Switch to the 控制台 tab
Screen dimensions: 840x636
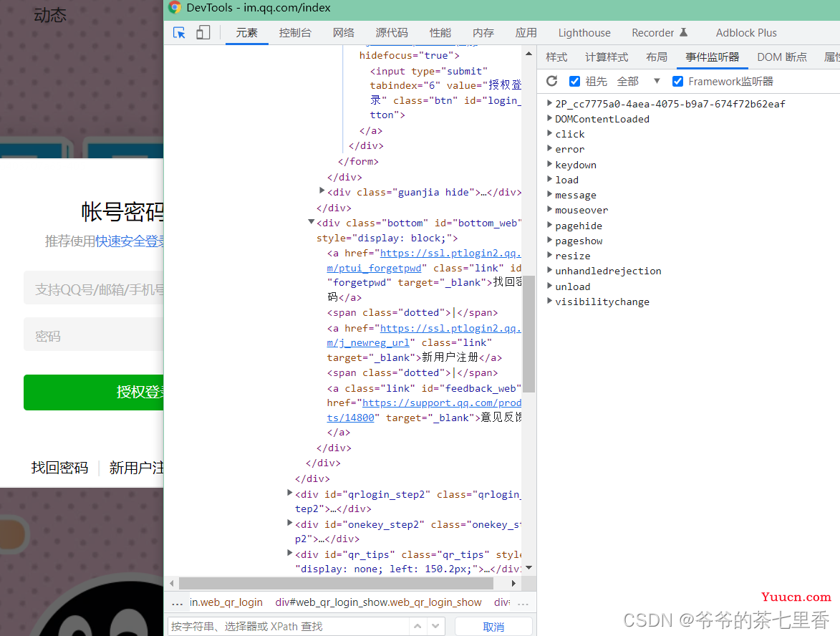(294, 33)
